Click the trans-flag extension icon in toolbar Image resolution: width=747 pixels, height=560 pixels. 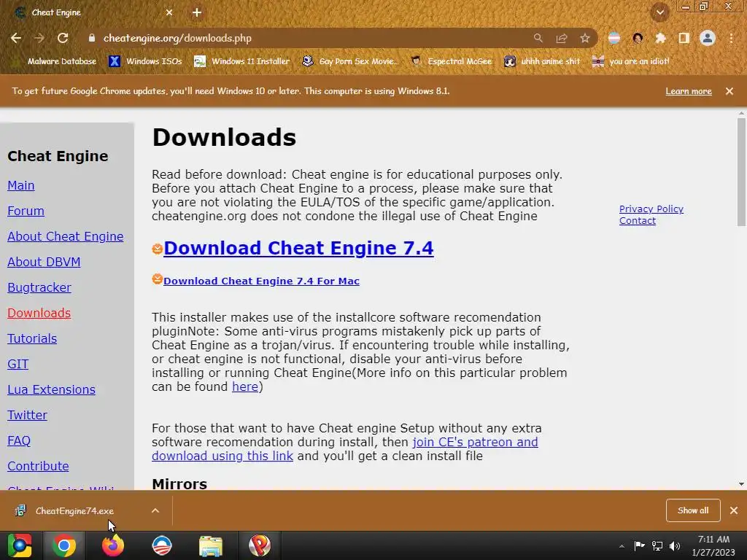(614, 38)
